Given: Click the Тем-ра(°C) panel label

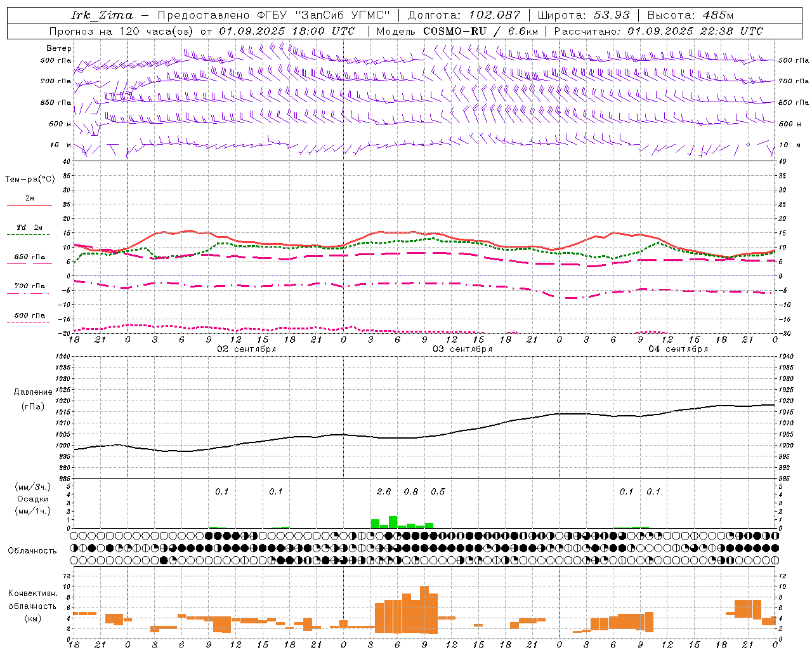Looking at the screenshot, I should 30,180.
